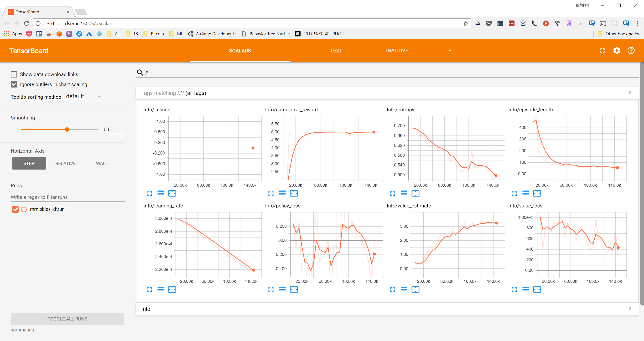Open the Tooltip sorting method dropdown
The width and height of the screenshot is (644, 341).
(84, 97)
